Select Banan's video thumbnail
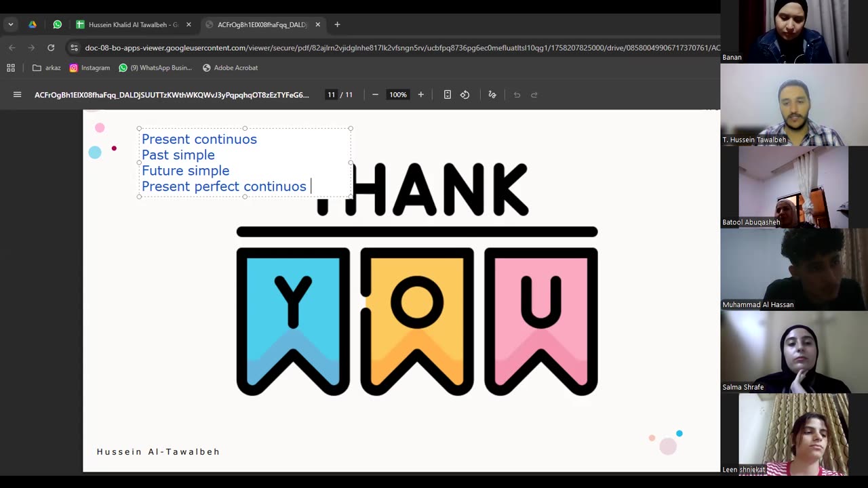The image size is (868, 488). pos(794,32)
